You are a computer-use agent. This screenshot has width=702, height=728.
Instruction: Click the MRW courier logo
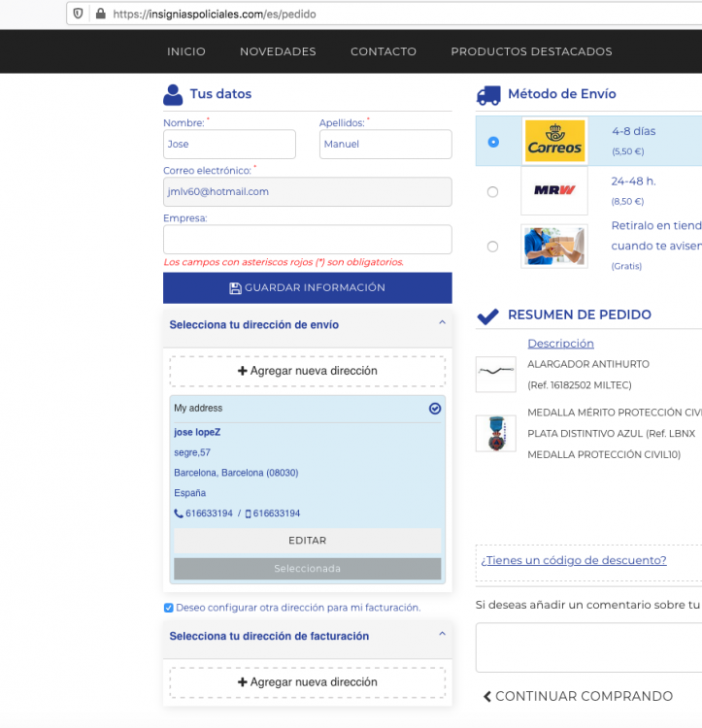[x=553, y=190]
